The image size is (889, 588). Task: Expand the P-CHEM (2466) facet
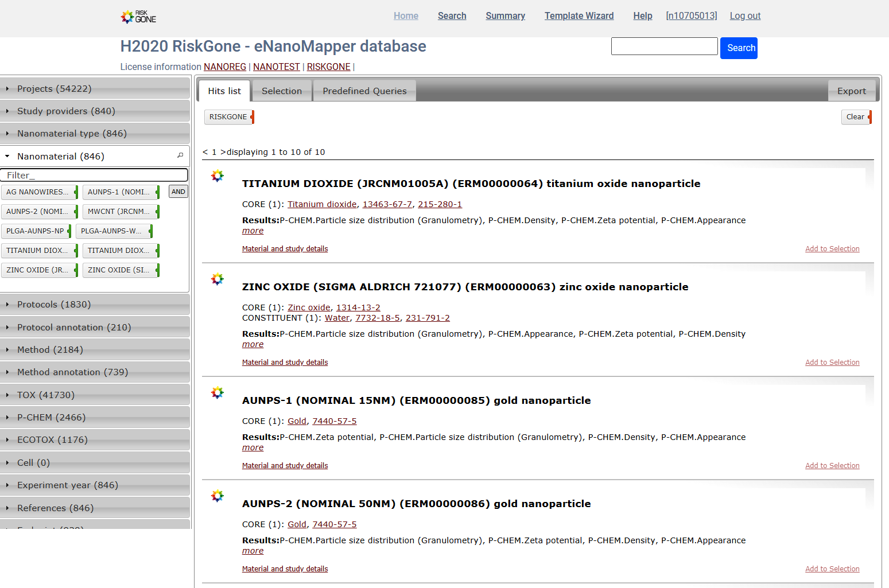click(x=51, y=417)
